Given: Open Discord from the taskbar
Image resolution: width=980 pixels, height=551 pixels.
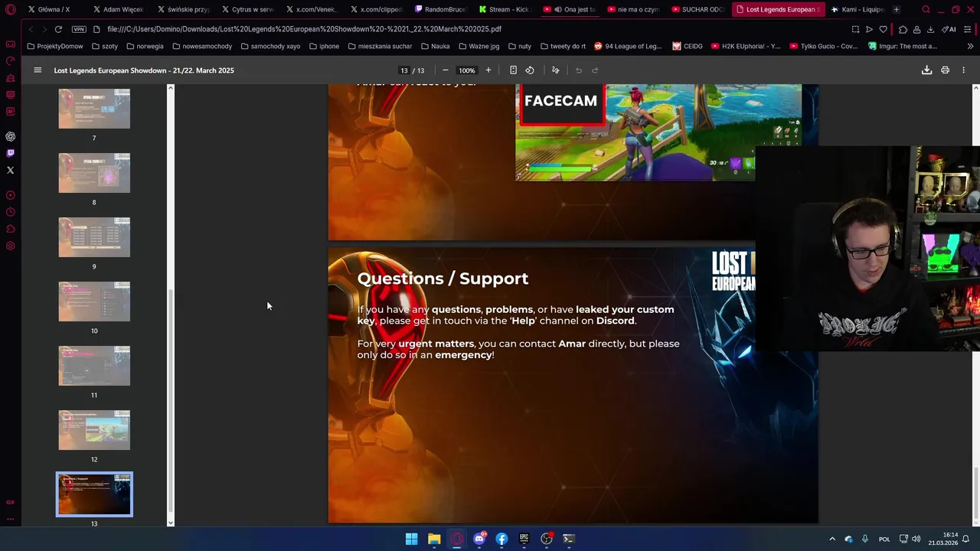Looking at the screenshot, I should [x=479, y=539].
